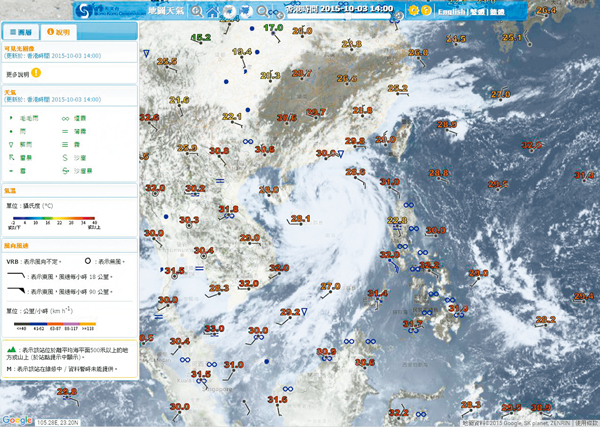Switch language to English
Screen dimensions: 600x427
[452, 11]
